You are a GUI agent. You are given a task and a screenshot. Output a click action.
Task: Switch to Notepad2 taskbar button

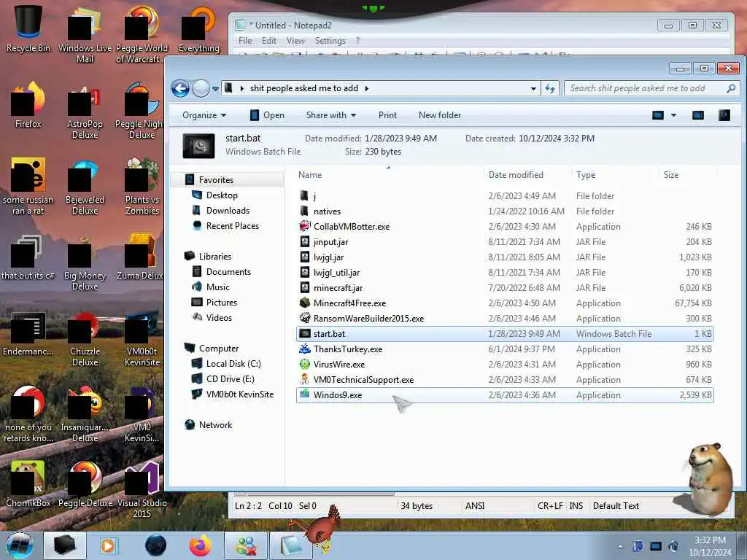pyautogui.click(x=291, y=545)
